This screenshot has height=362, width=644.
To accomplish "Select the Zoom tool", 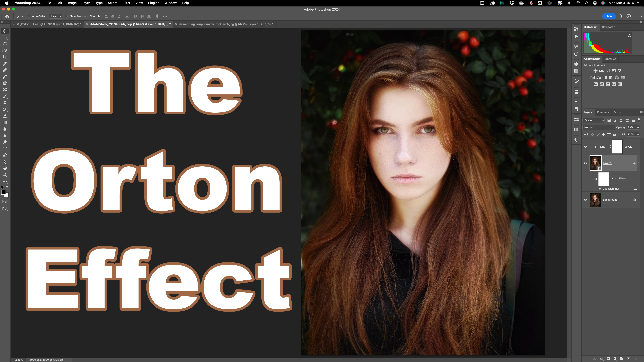I will tap(5, 175).
